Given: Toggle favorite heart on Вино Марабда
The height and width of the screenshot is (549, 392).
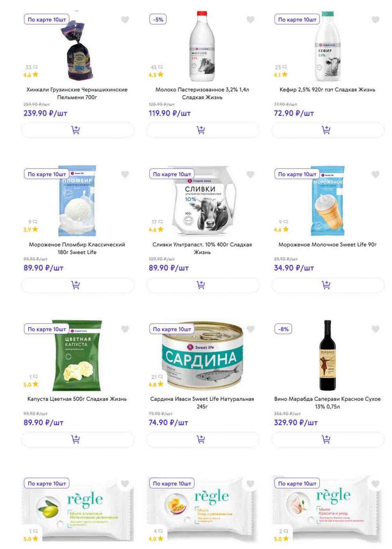Looking at the screenshot, I should coord(376,329).
